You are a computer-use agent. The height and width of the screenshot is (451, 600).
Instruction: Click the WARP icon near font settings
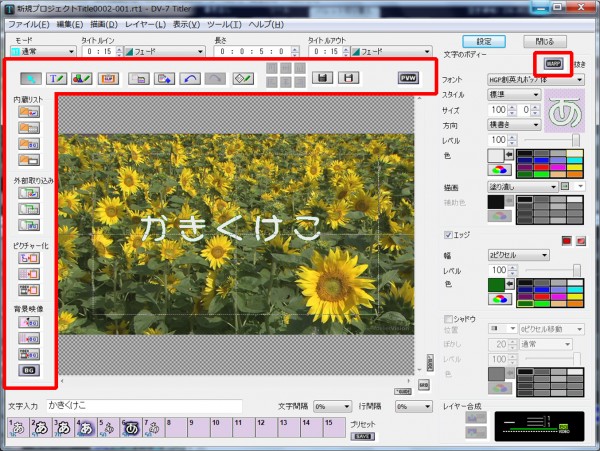click(x=553, y=63)
